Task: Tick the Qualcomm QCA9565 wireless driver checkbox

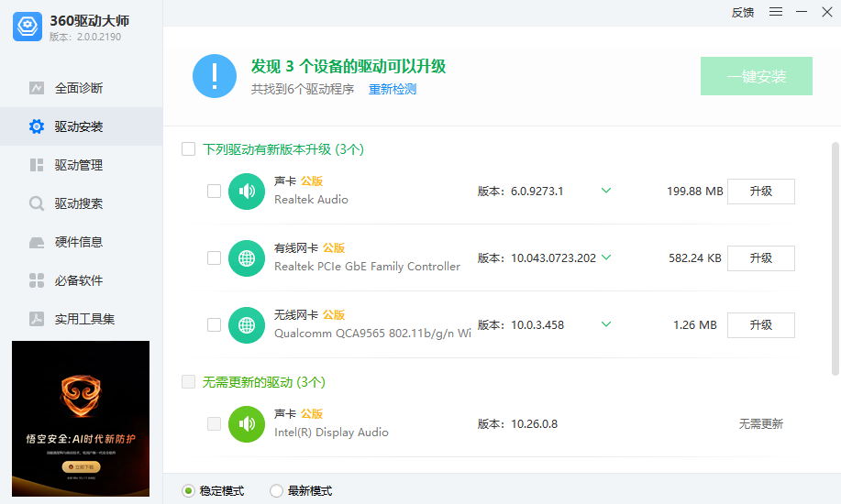Action: click(214, 325)
